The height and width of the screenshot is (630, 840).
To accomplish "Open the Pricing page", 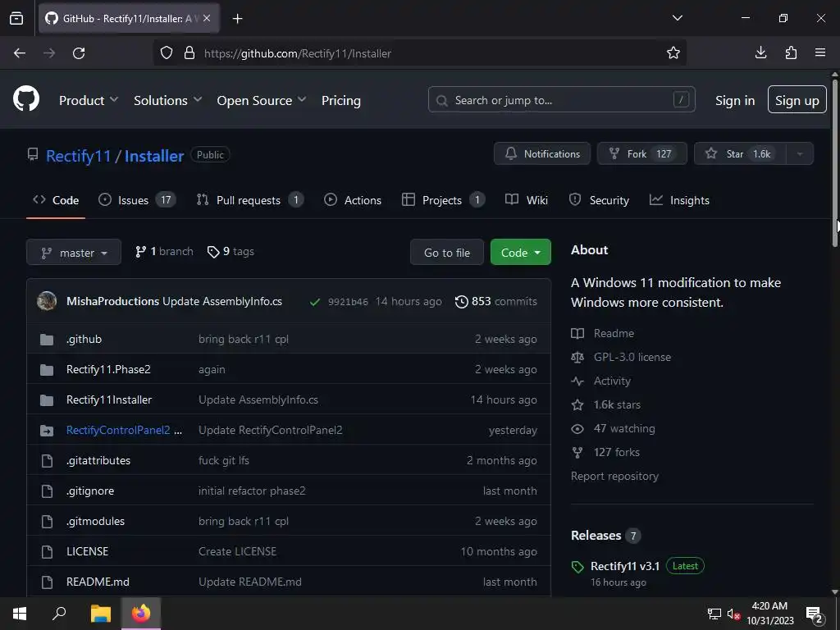I will tap(340, 100).
